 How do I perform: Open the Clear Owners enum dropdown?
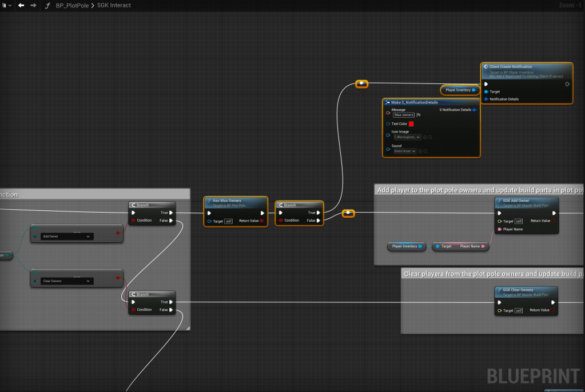(66, 281)
